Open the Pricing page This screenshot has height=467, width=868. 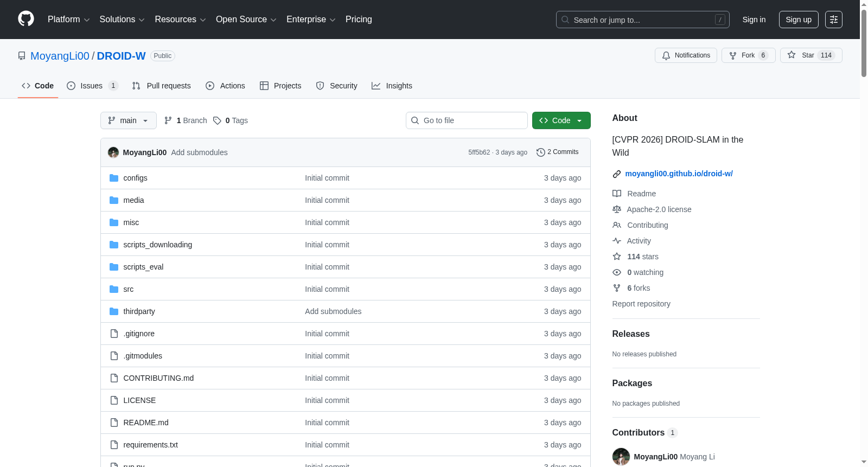[x=359, y=20]
